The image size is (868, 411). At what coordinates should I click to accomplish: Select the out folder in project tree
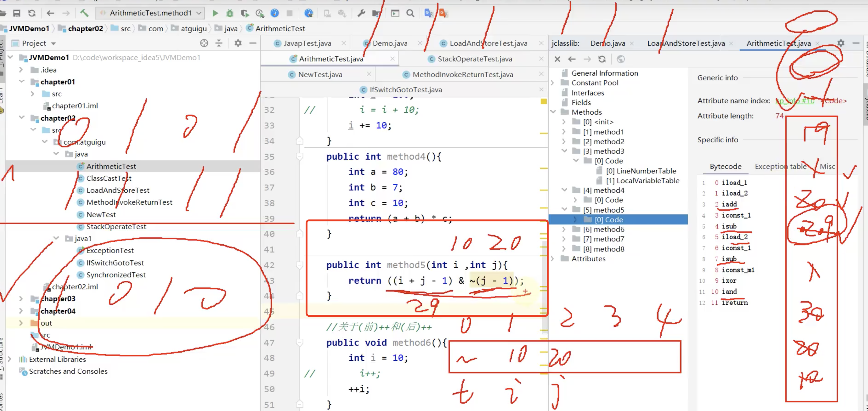click(46, 323)
